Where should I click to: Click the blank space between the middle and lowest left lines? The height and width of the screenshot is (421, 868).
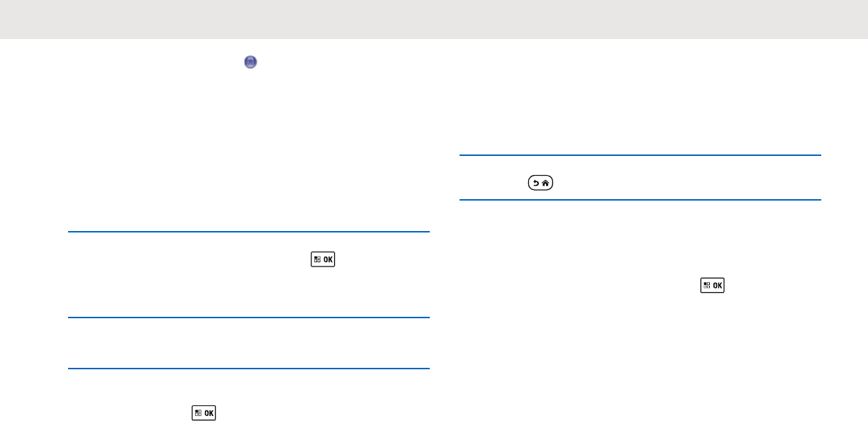click(249, 343)
